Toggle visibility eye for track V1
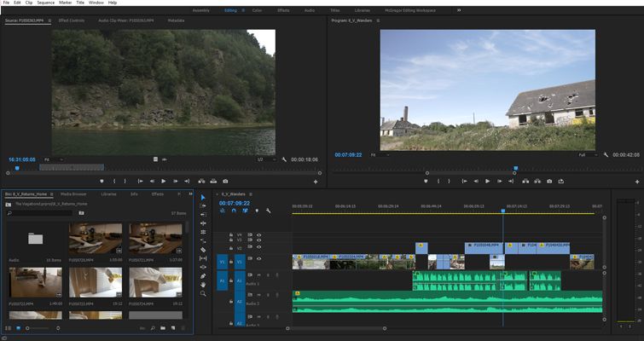Viewport: 644px width, 341px height. point(259,257)
